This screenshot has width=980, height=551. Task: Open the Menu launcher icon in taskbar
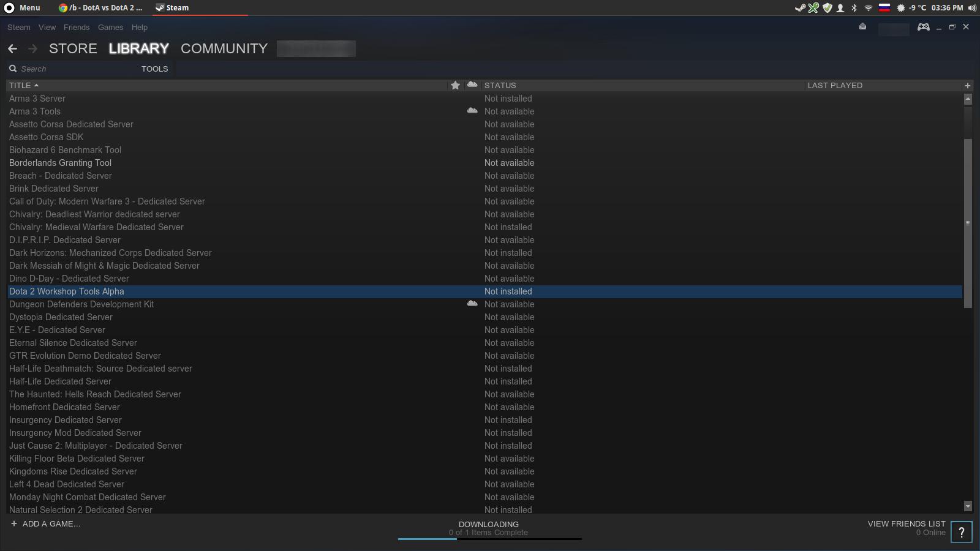click(x=9, y=8)
